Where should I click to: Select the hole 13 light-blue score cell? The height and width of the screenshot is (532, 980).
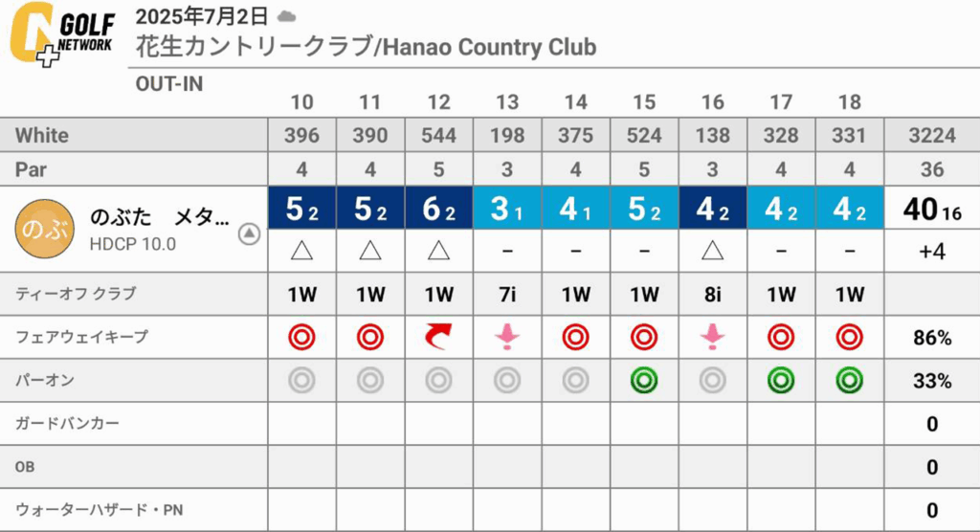[x=507, y=209]
